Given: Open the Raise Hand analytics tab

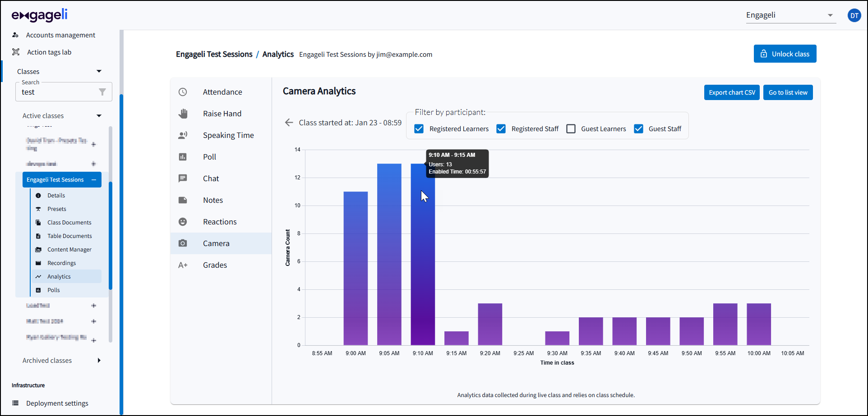Looking at the screenshot, I should coord(221,114).
